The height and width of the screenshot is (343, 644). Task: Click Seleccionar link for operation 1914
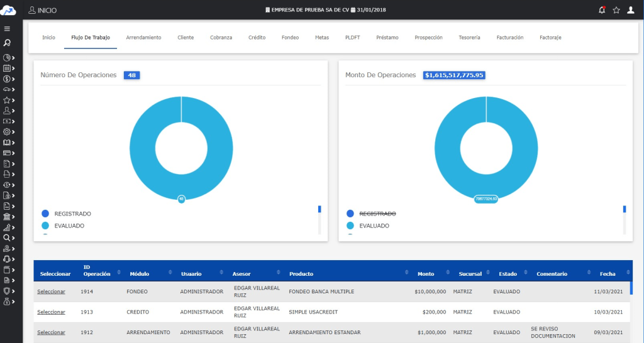click(51, 291)
